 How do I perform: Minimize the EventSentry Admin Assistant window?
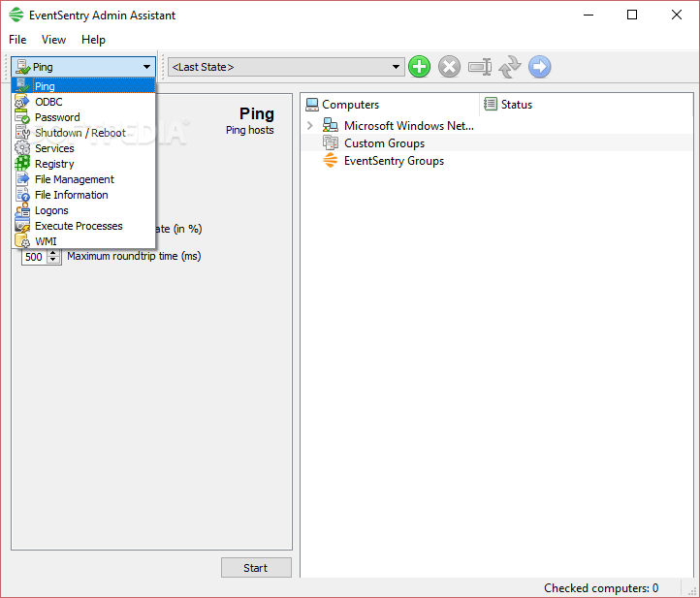tap(589, 15)
